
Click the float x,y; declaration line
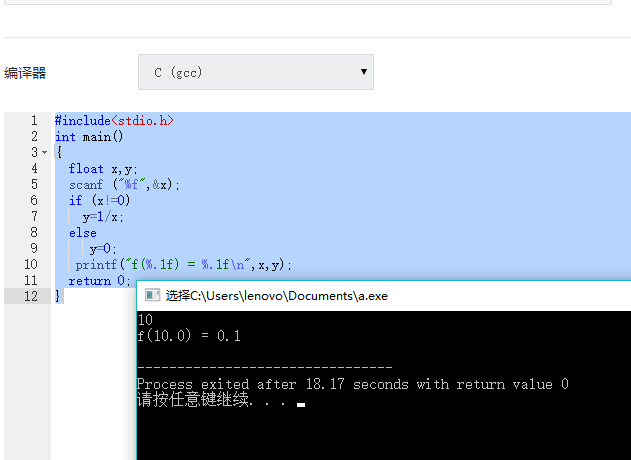click(103, 169)
